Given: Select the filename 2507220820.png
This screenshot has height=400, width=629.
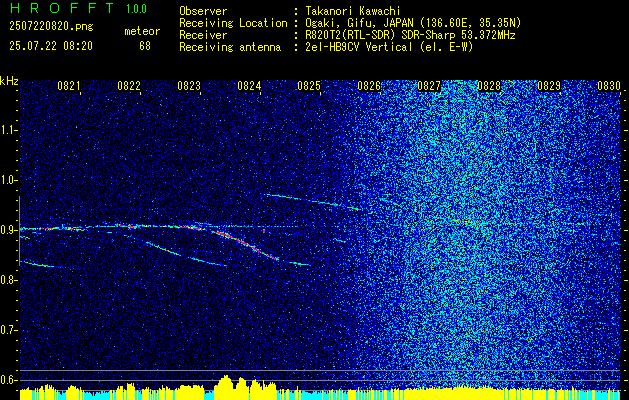Looking at the screenshot, I should (51, 27).
